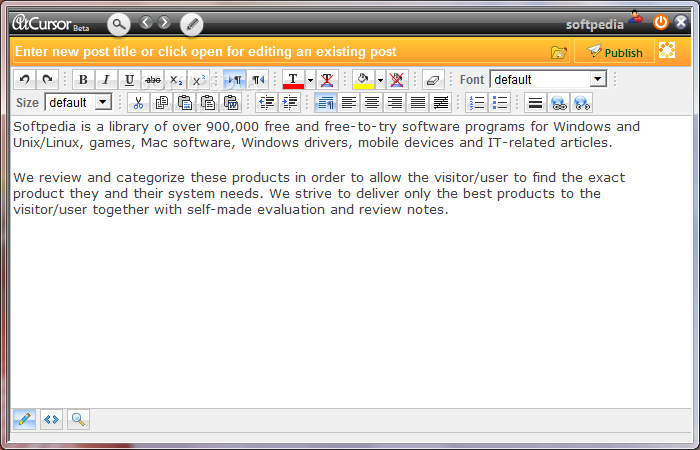Screen dimensions: 700x450
Task: Open the text color dropdown arrow
Action: tap(310, 80)
